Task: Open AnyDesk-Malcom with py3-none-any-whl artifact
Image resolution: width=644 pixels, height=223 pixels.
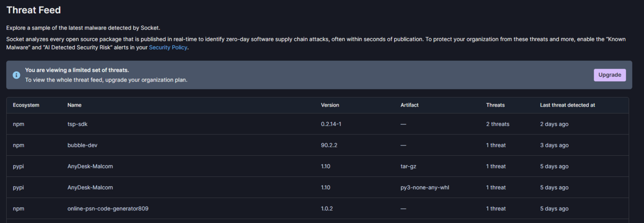Action: 90,188
